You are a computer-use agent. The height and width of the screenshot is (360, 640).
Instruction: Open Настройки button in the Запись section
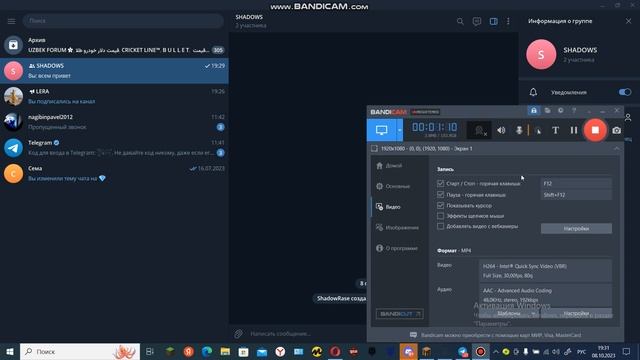coord(576,229)
